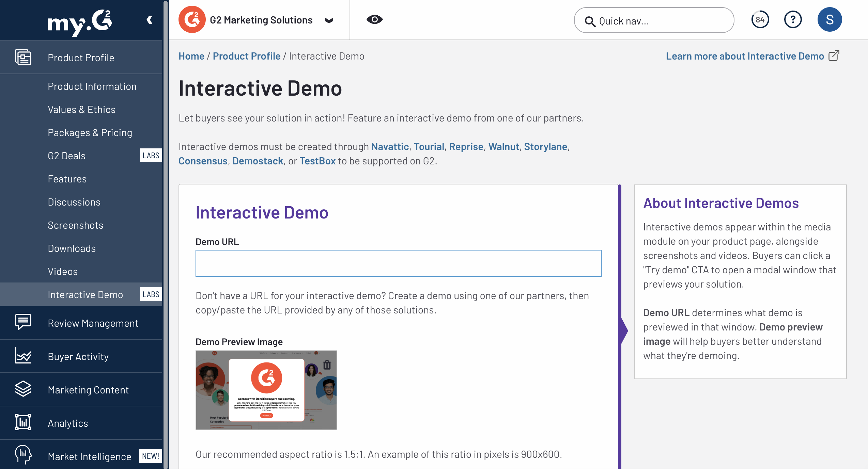Open help via the question mark icon

[793, 20]
